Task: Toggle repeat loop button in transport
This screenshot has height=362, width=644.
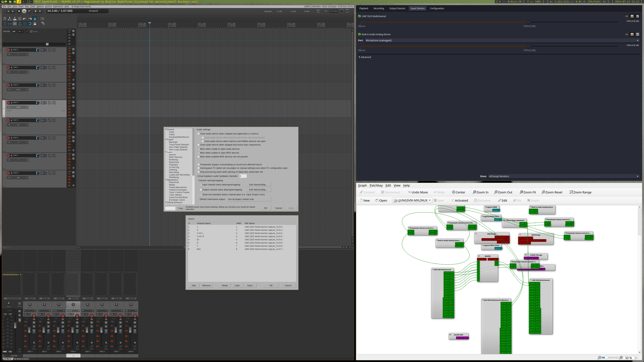Action: [29, 11]
